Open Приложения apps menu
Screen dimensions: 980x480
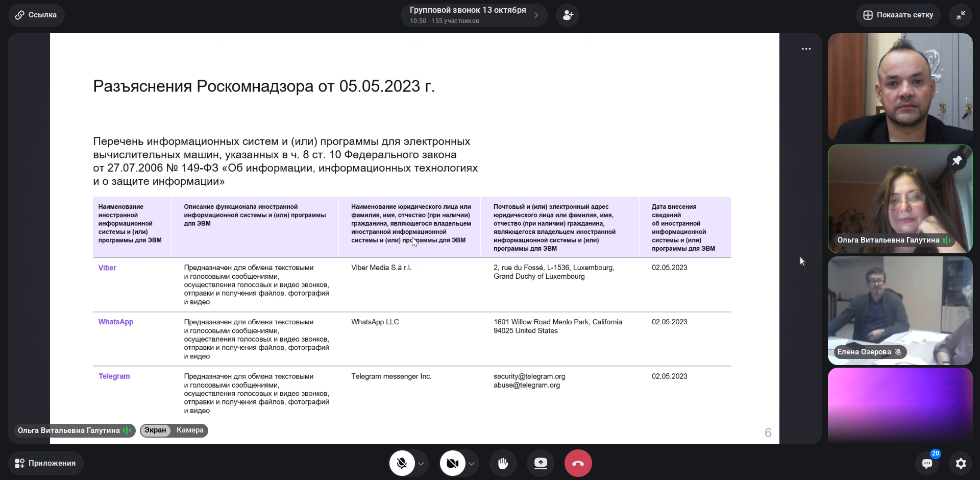click(x=46, y=463)
